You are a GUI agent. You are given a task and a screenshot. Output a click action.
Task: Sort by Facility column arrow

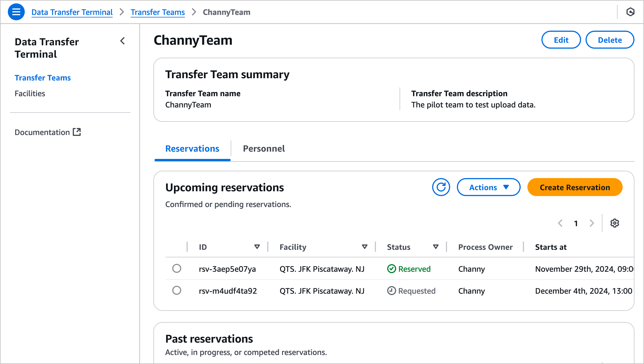364,247
